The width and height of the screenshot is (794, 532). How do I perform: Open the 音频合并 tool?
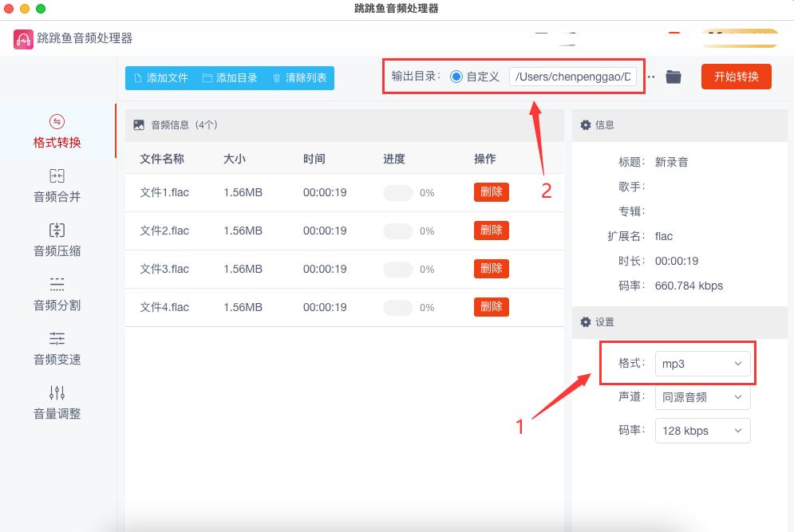(56, 183)
